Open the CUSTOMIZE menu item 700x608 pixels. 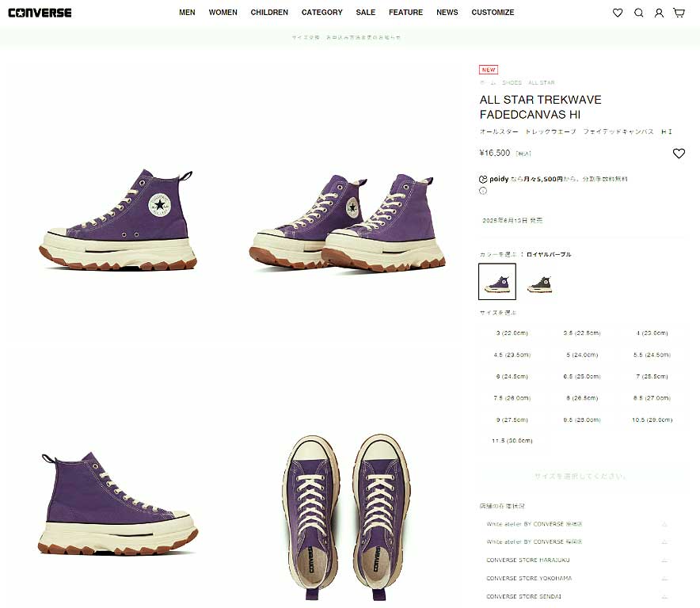[493, 13]
